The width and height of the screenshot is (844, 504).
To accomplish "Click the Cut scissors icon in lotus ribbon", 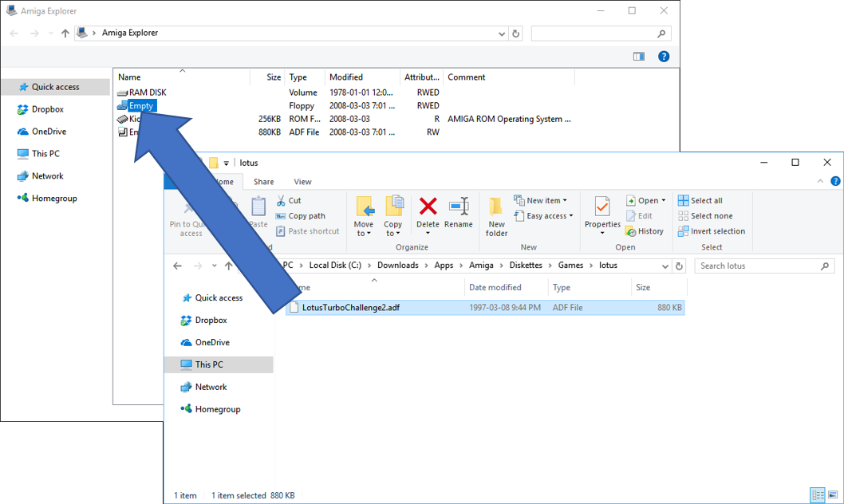I will [x=281, y=201].
